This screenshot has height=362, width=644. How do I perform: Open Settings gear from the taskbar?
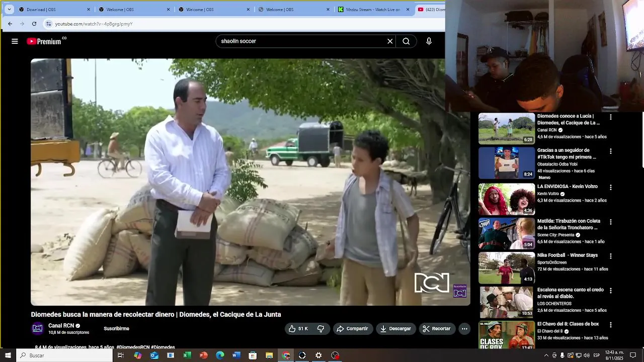click(x=318, y=355)
